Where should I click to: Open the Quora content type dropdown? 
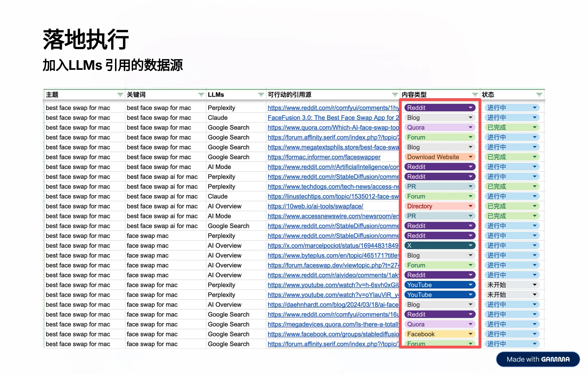(471, 127)
